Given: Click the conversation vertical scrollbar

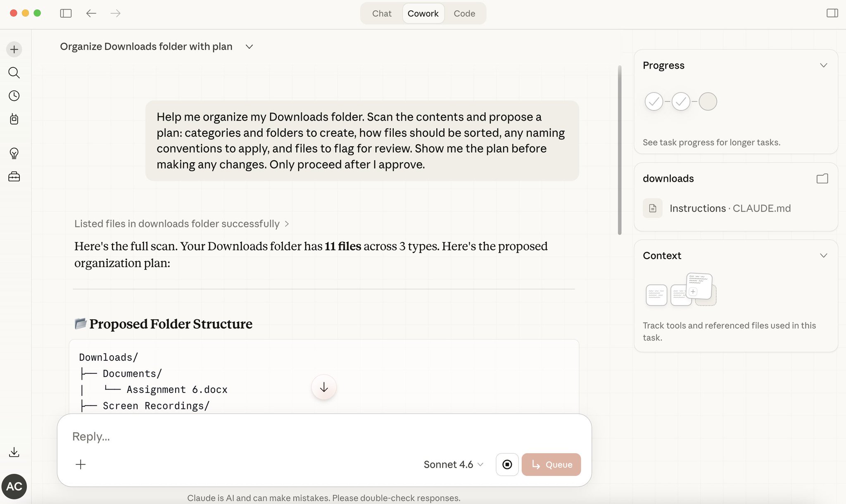Looking at the screenshot, I should 619,150.
